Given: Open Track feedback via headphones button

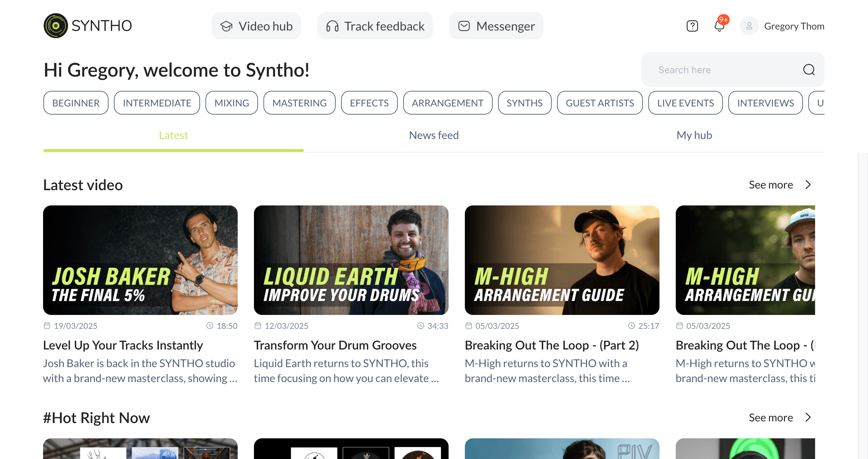Looking at the screenshot, I should 375,26.
